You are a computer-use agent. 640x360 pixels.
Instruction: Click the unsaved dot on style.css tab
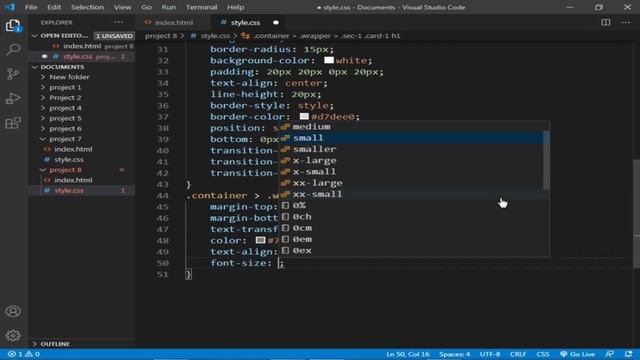tap(276, 22)
